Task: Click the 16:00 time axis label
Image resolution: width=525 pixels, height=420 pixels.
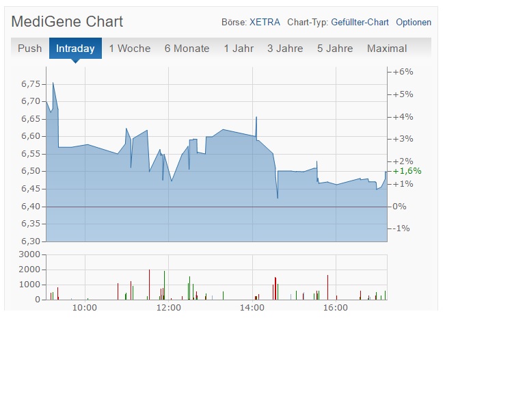Action: click(x=336, y=307)
